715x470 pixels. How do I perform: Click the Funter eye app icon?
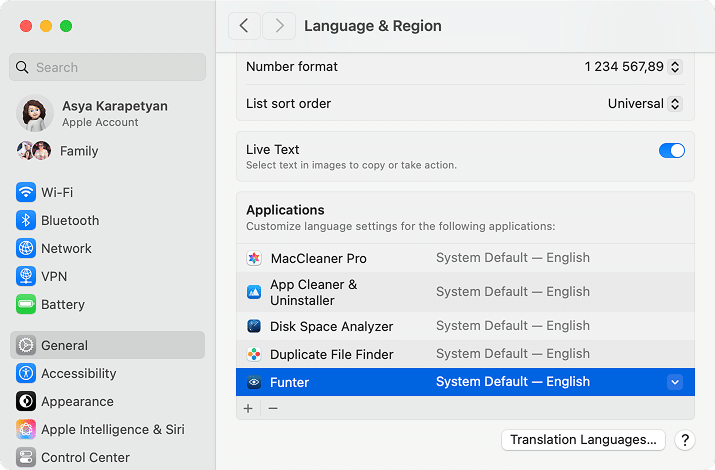(x=254, y=382)
